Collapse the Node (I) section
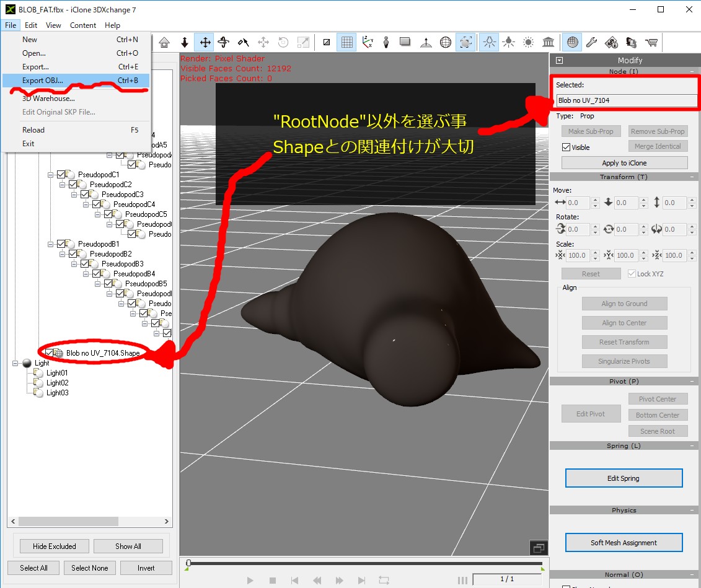The image size is (701, 588). [x=692, y=71]
